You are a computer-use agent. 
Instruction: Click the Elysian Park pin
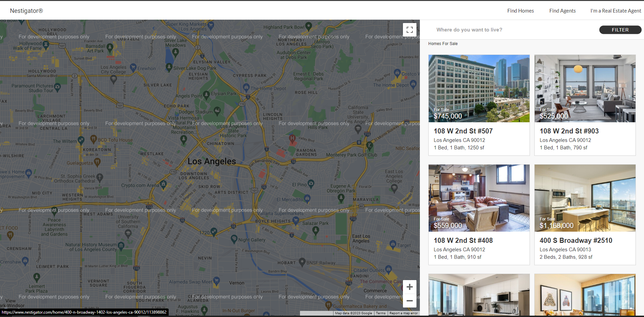pos(206,94)
